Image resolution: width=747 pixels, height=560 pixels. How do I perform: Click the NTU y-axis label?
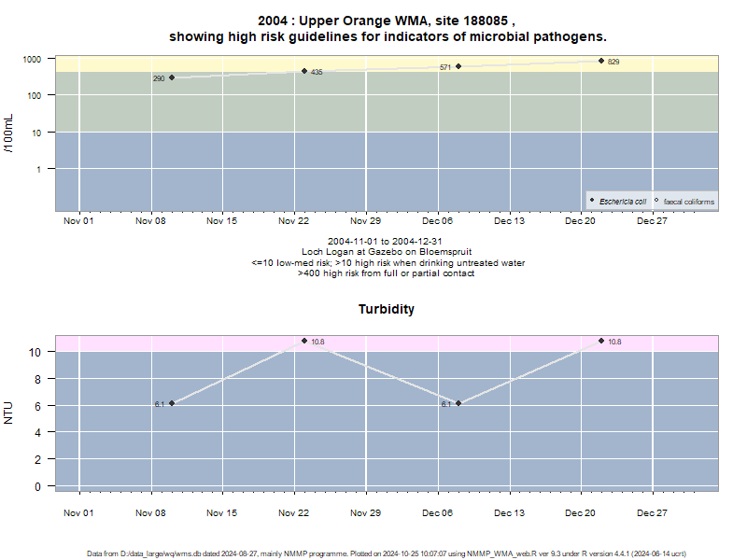pyautogui.click(x=8, y=413)
